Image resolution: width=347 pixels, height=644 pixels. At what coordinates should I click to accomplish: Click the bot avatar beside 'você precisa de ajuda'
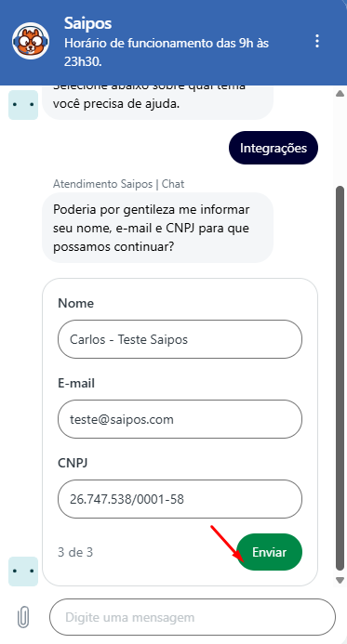[23, 105]
